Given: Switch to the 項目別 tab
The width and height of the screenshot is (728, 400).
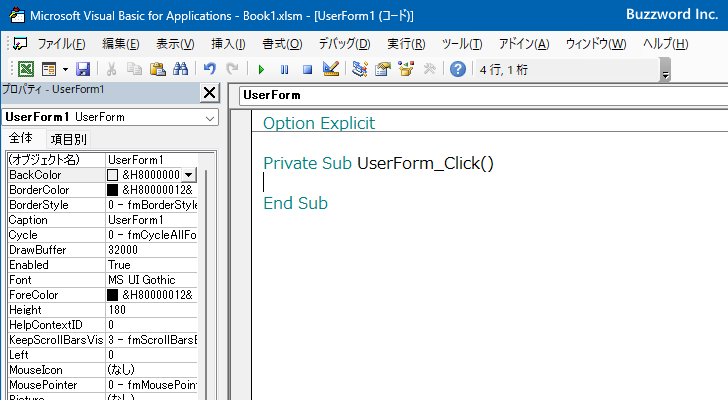Looking at the screenshot, I should tap(68, 139).
